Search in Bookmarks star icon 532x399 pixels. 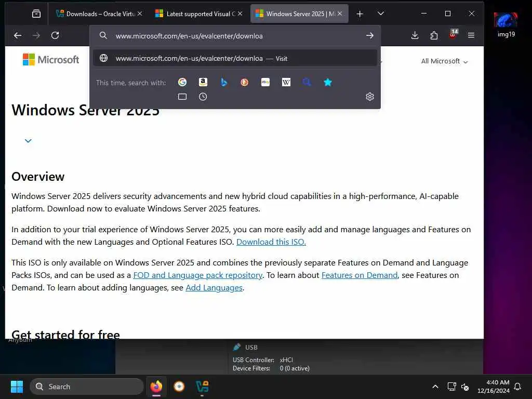[x=328, y=82]
